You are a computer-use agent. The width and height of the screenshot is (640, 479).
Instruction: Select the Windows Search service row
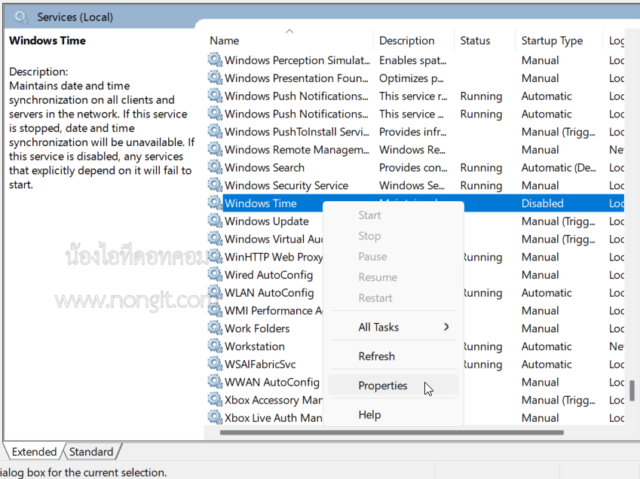[416, 167]
